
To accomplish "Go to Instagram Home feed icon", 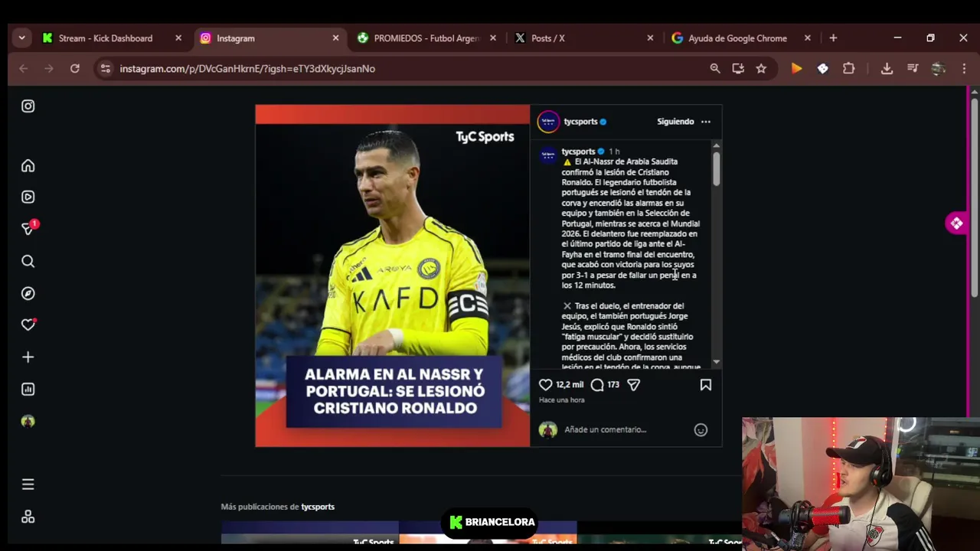I will [28, 166].
